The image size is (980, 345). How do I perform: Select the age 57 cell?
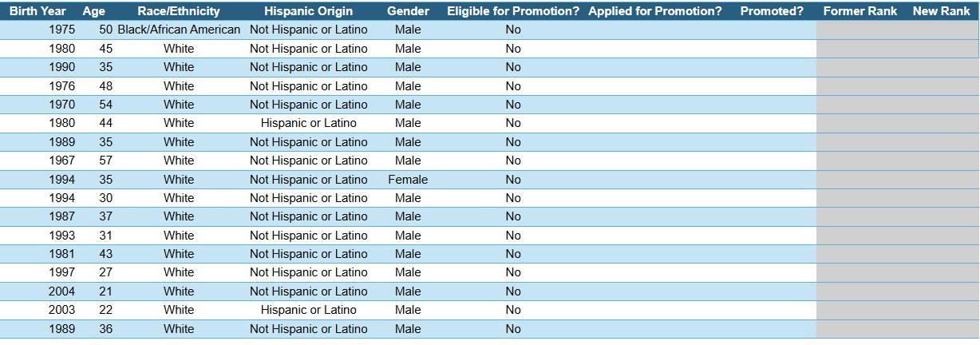pos(105,161)
